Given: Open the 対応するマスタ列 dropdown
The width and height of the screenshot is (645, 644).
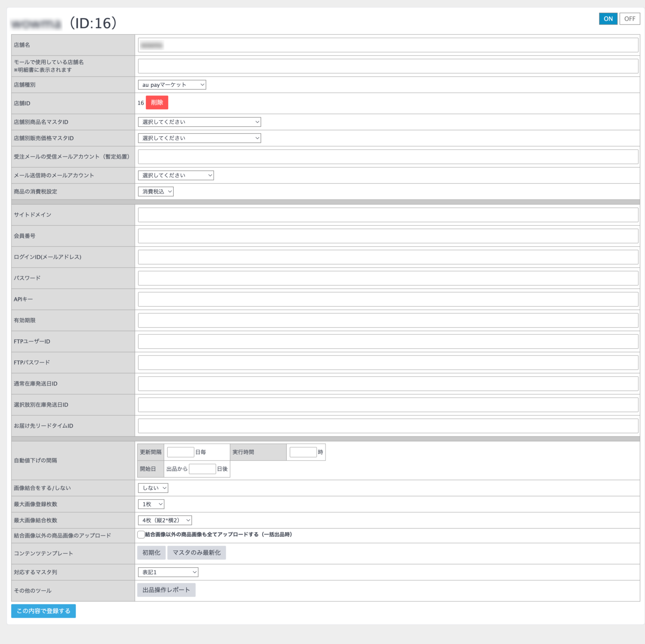Looking at the screenshot, I should pyautogui.click(x=168, y=572).
